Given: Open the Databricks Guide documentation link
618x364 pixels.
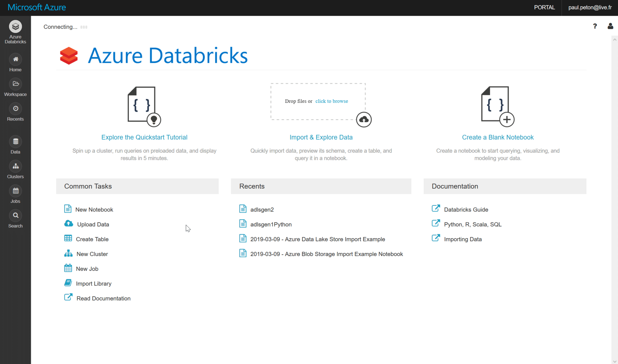Looking at the screenshot, I should [x=466, y=209].
